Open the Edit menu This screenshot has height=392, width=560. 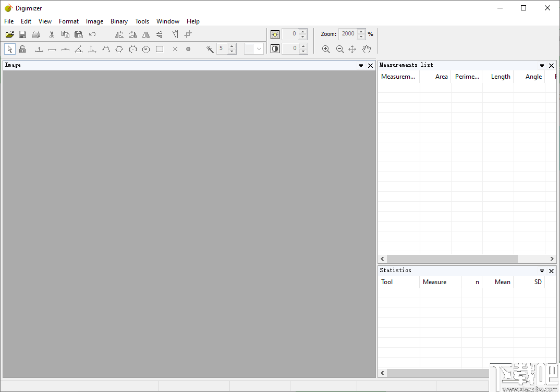26,21
